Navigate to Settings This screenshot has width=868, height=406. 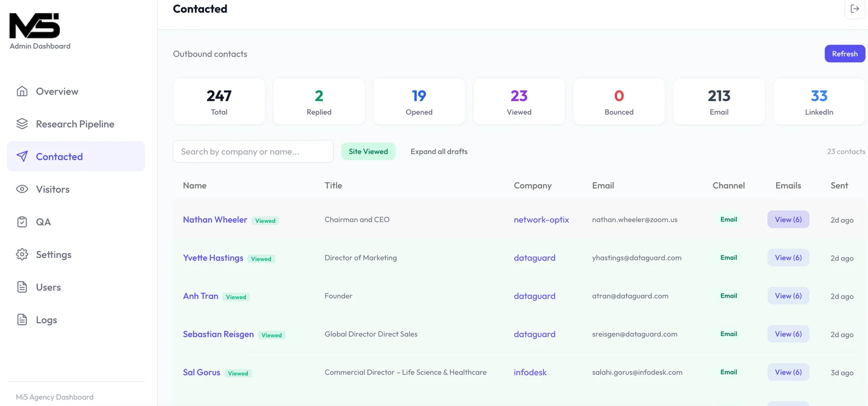click(x=76, y=254)
